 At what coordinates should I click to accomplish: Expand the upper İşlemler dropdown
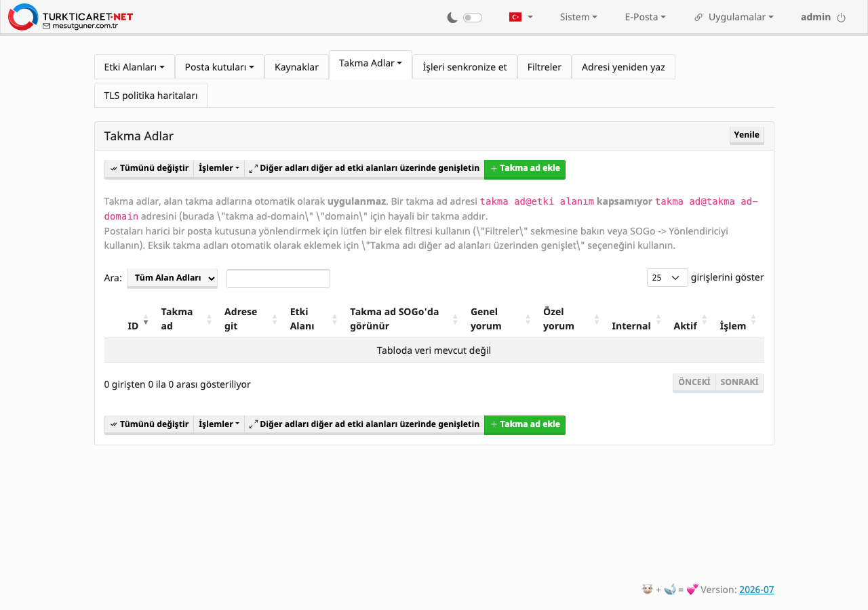219,168
